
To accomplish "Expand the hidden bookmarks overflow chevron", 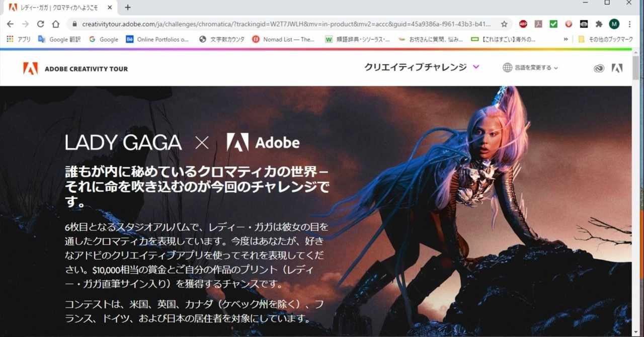I will point(566,39).
